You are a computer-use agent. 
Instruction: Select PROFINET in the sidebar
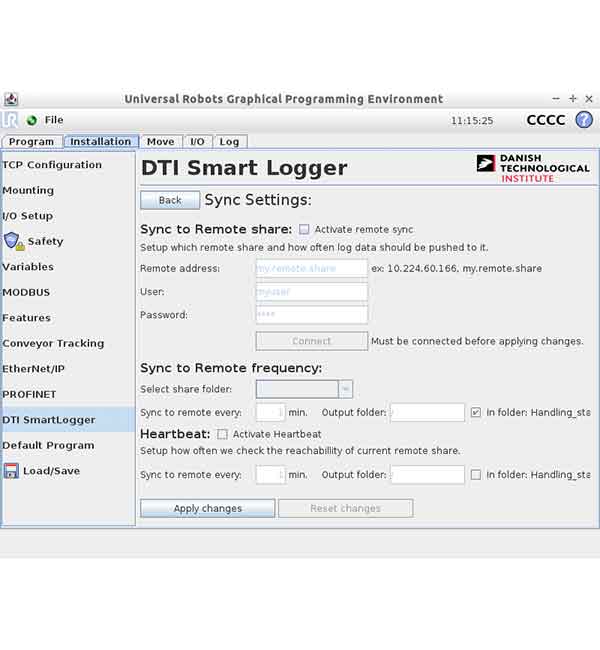[x=68, y=395]
